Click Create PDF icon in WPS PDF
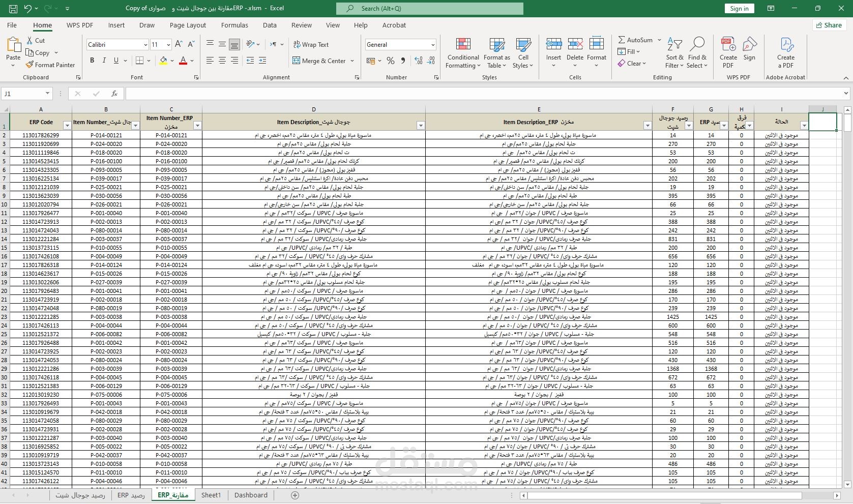853x504 pixels. tap(728, 45)
